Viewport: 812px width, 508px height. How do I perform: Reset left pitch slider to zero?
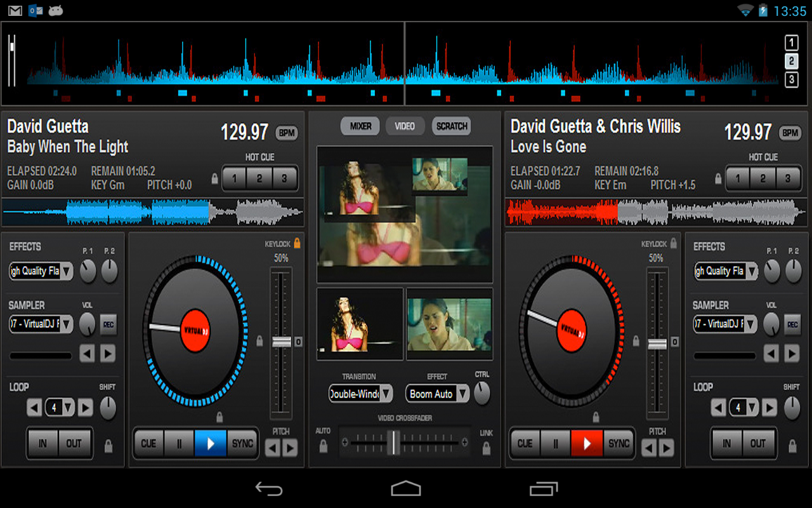(298, 342)
